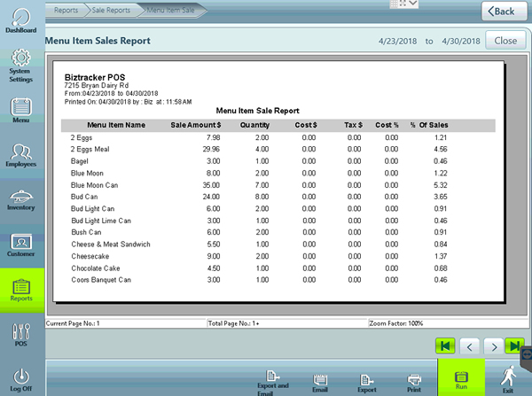Expand the top dropdown chevron
This screenshot has width=532, height=396.
[413, 4]
